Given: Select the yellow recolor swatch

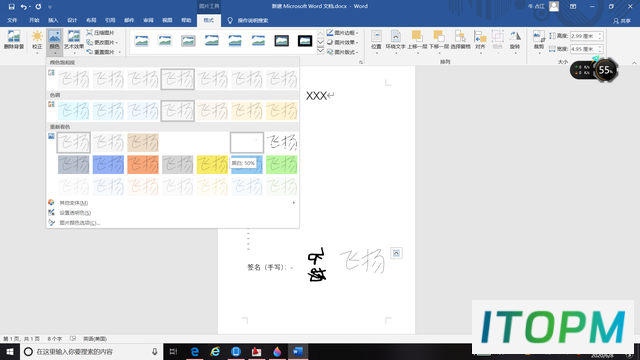Looking at the screenshot, I should tap(212, 164).
